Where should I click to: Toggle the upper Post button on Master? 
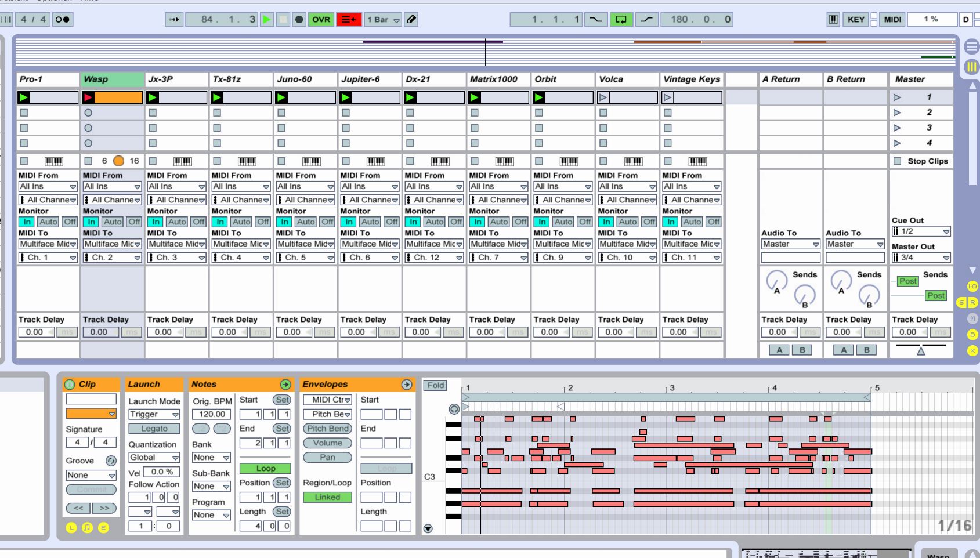pyautogui.click(x=908, y=281)
